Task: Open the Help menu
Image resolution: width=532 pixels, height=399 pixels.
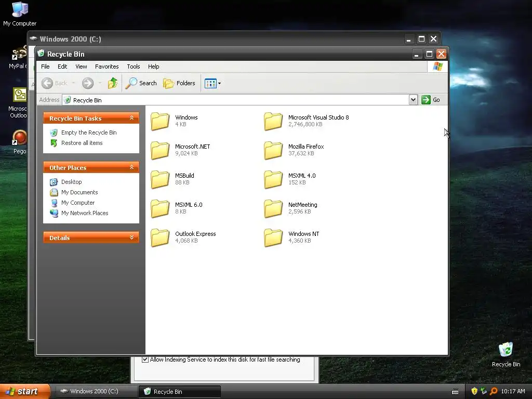Action: 153,66
